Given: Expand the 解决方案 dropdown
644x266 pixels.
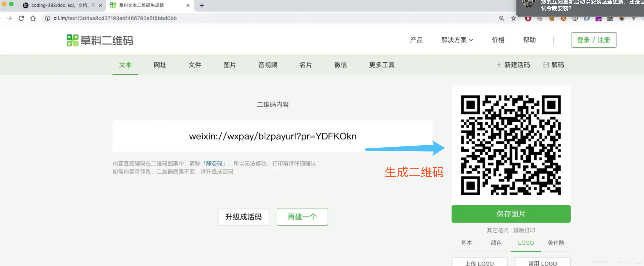Looking at the screenshot, I should (x=457, y=40).
